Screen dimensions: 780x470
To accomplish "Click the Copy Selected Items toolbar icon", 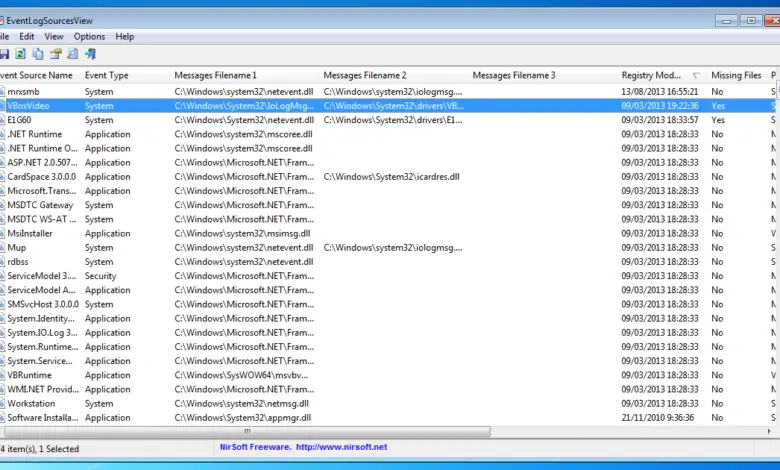I will 38,54.
